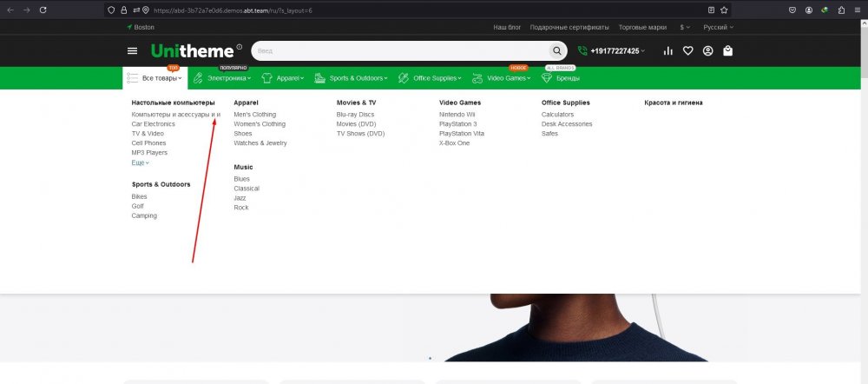Click the Sports & Outdoors shoe icon
Image resolution: width=868 pixels, height=384 pixels.
click(x=319, y=78)
